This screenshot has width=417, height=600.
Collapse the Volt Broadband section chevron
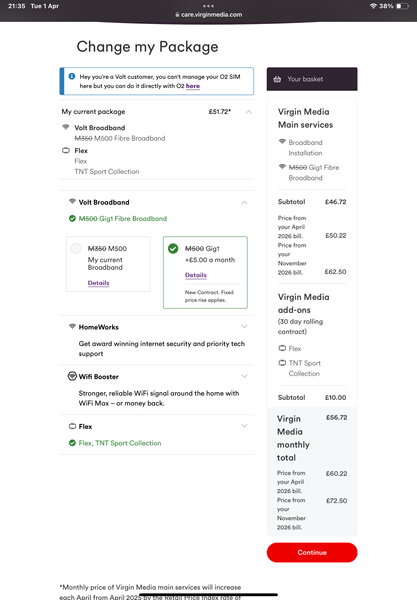coord(244,202)
